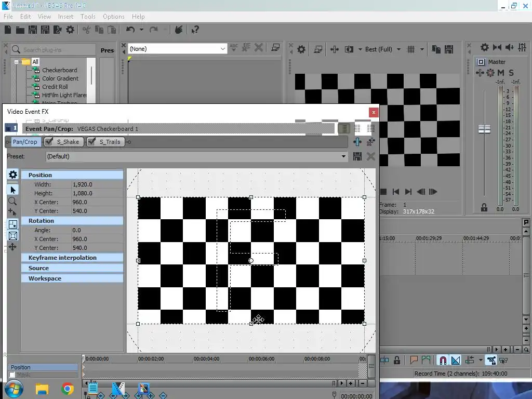
Task: Enable the Mask checkbox
Action: 12,375
